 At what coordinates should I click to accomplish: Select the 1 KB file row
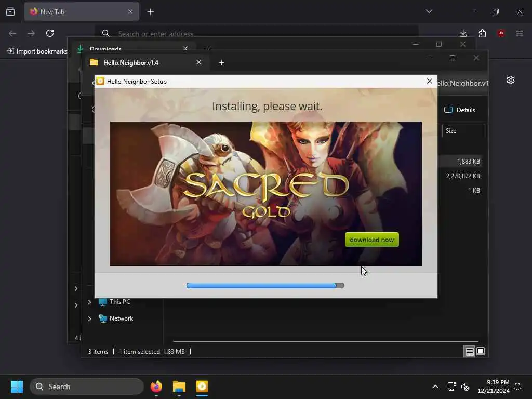pos(474,191)
